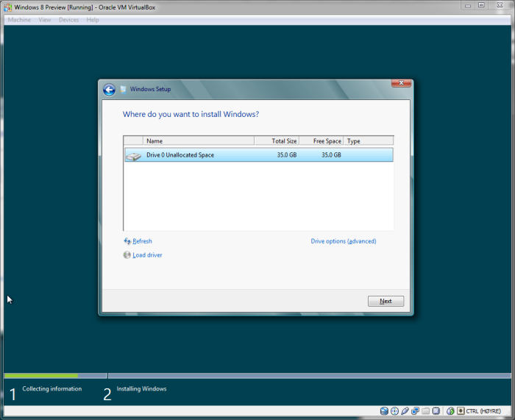
Task: Click the Refresh arrows icon
Action: point(127,241)
